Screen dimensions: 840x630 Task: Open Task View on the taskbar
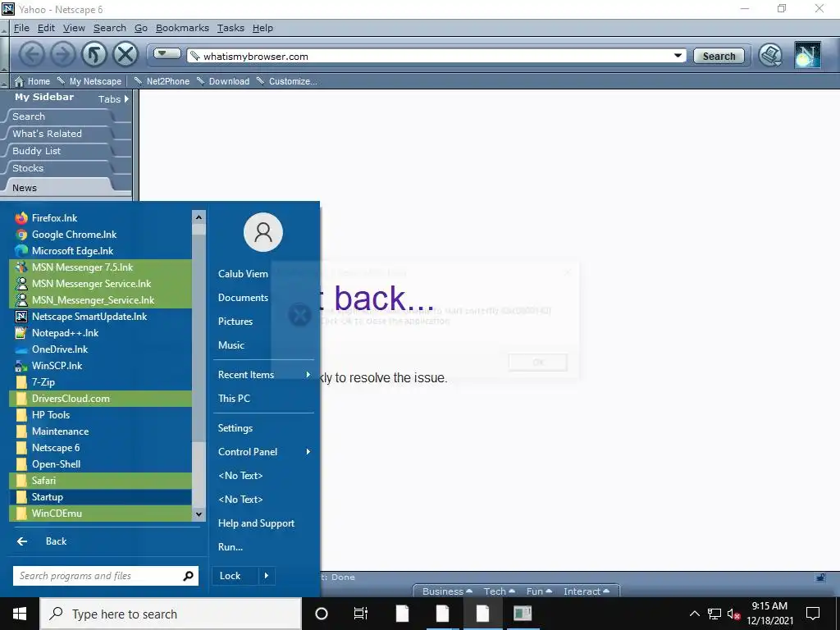point(361,614)
